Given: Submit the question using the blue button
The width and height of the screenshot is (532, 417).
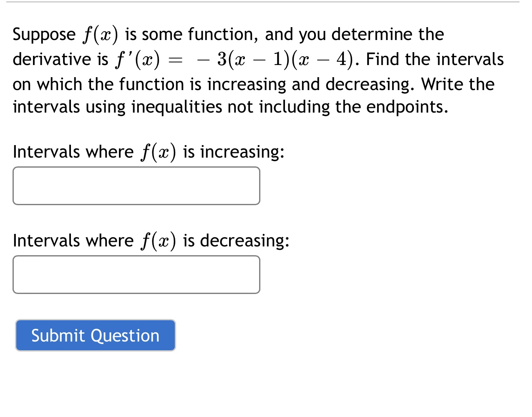Looking at the screenshot, I should click(x=95, y=335).
